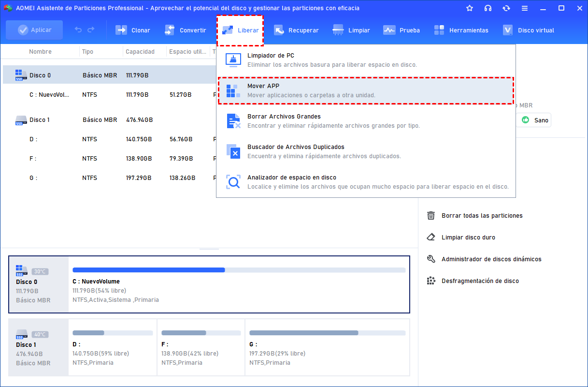Click the Disco virtual icon
588x387 pixels.
[507, 30]
